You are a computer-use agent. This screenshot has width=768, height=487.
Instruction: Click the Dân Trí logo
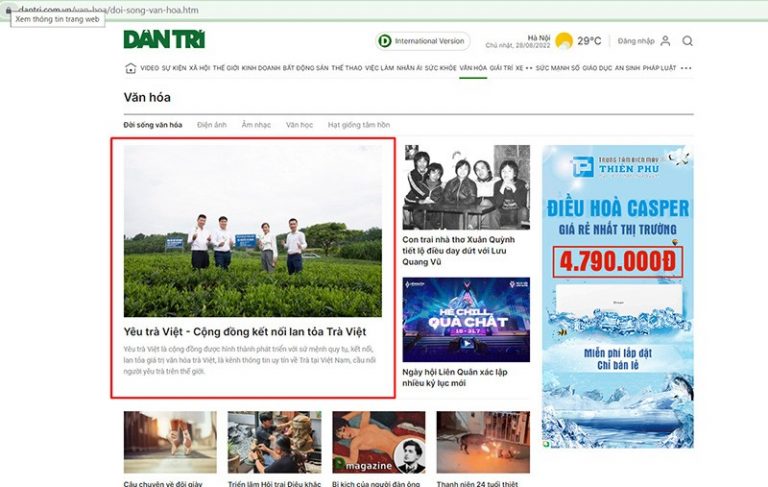pos(164,39)
